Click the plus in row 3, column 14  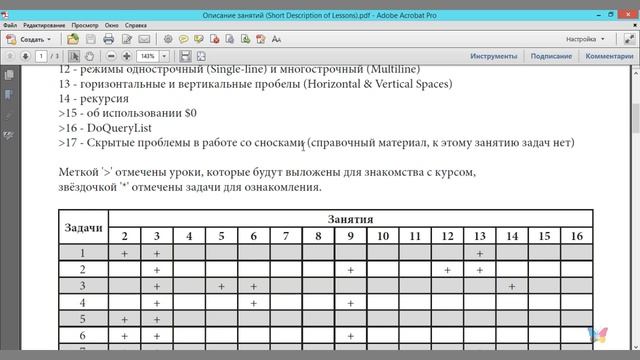512,287
